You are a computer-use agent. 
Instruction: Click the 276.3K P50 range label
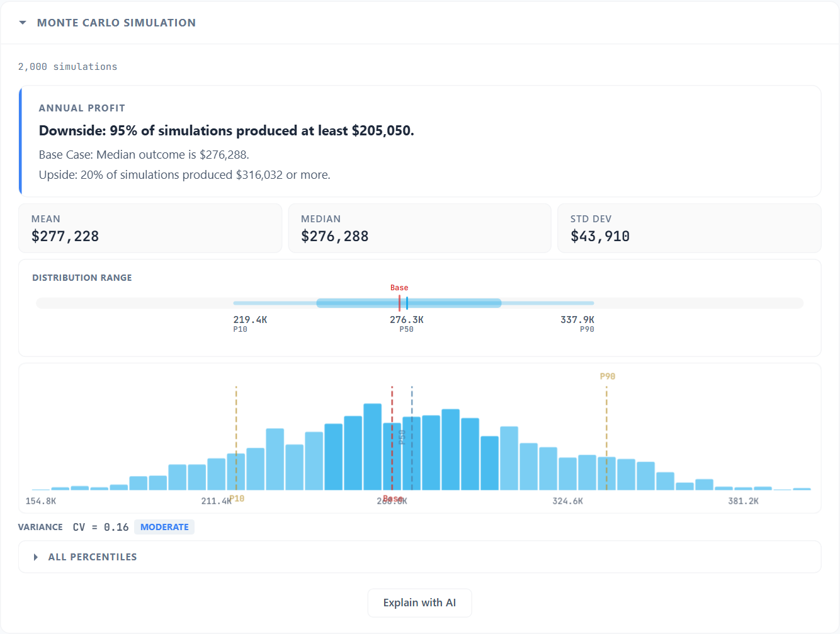point(407,324)
